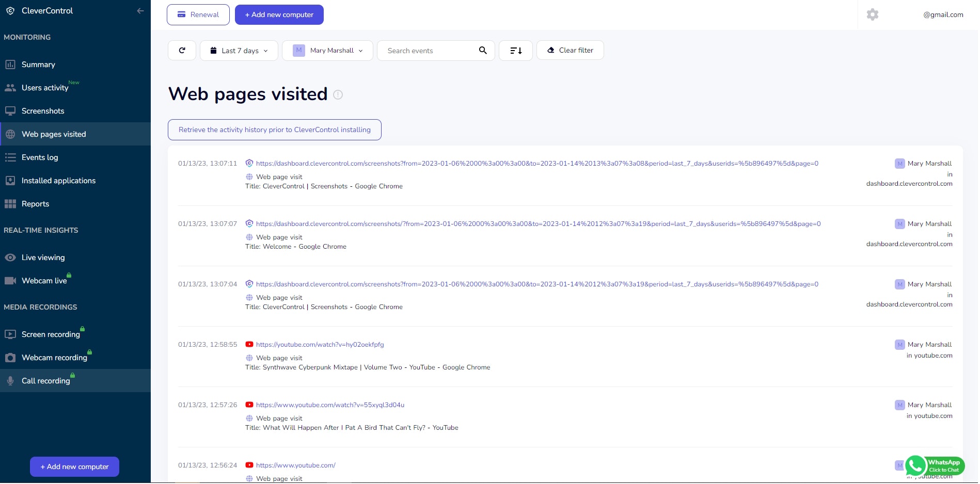The image size is (980, 484).
Task: Click top Add new computer button
Action: 279,15
